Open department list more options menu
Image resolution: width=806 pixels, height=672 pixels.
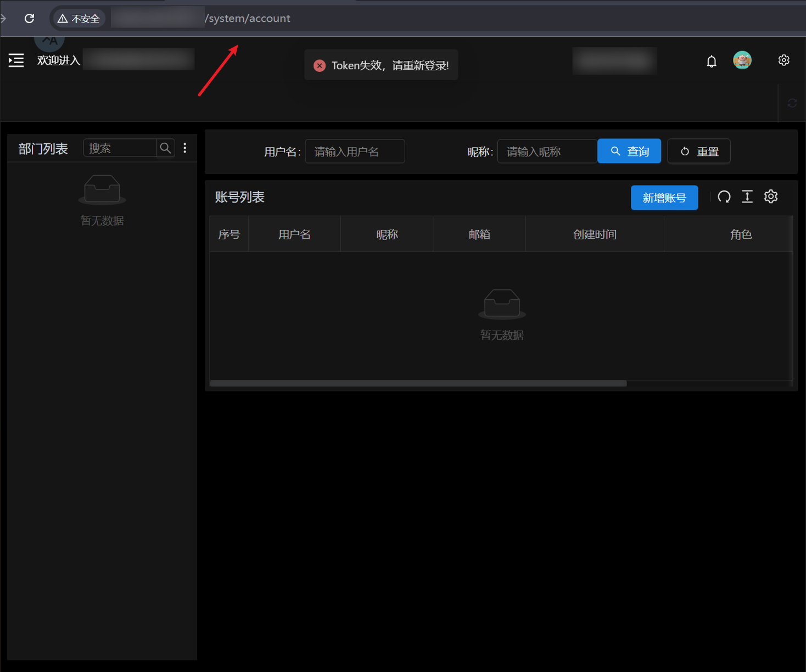click(x=185, y=148)
